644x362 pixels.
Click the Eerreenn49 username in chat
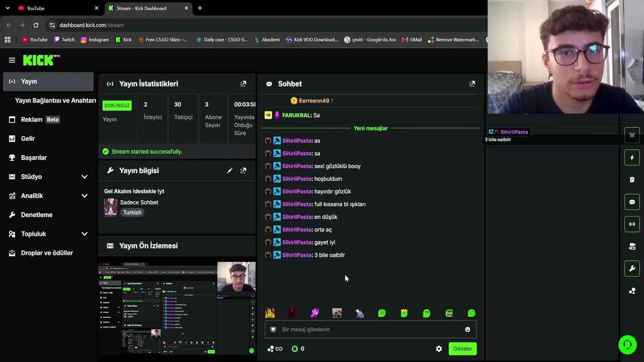314,101
